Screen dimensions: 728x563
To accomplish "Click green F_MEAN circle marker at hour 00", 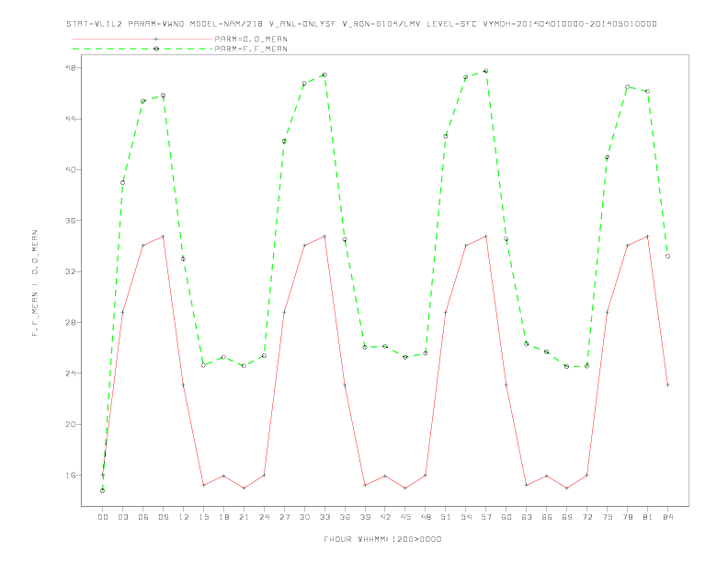I will (103, 490).
